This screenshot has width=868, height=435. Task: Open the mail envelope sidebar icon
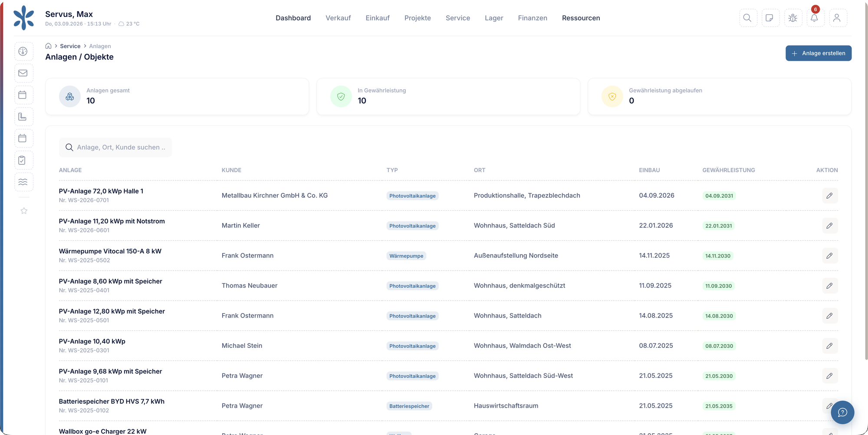pos(23,73)
